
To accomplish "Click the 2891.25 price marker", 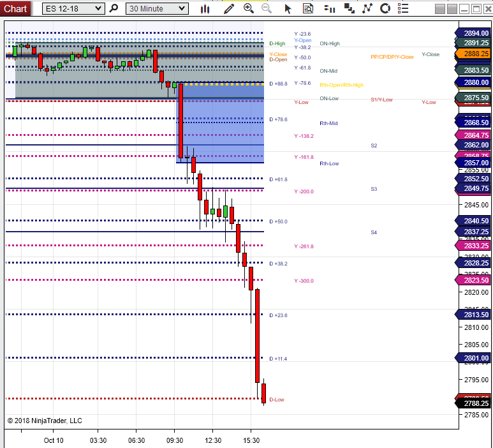I will click(473, 43).
